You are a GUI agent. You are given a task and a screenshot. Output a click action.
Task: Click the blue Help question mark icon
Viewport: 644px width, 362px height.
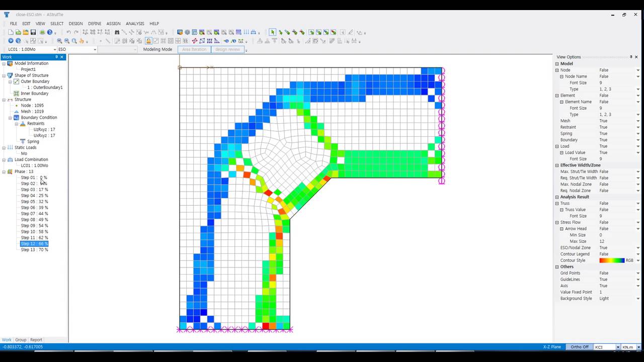[49, 32]
